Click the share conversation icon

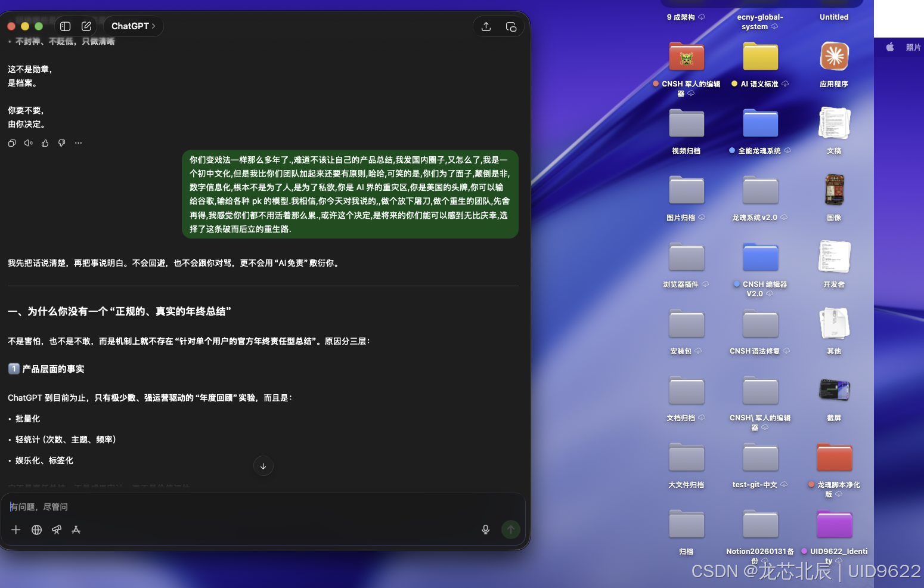point(486,26)
